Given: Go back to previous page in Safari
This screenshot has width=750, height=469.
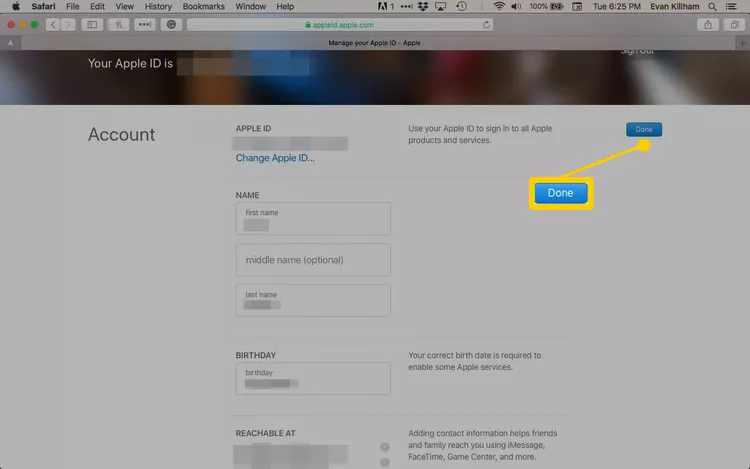Looking at the screenshot, I should click(53, 24).
